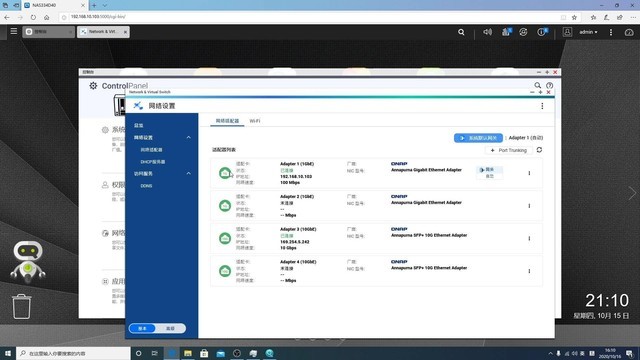
Task: Select DDNS in the sidebar
Action: 146,186
